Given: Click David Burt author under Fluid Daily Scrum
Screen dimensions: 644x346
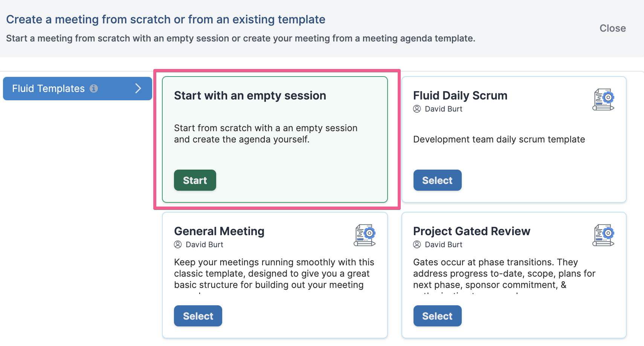Looking at the screenshot, I should (x=444, y=109).
